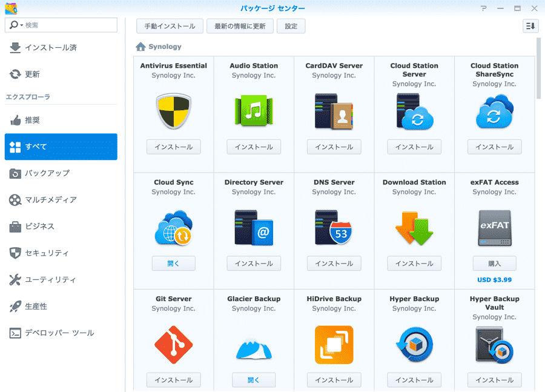This screenshot has height=392, width=545.
Task: Click the Synology home icon
Action: click(140, 47)
